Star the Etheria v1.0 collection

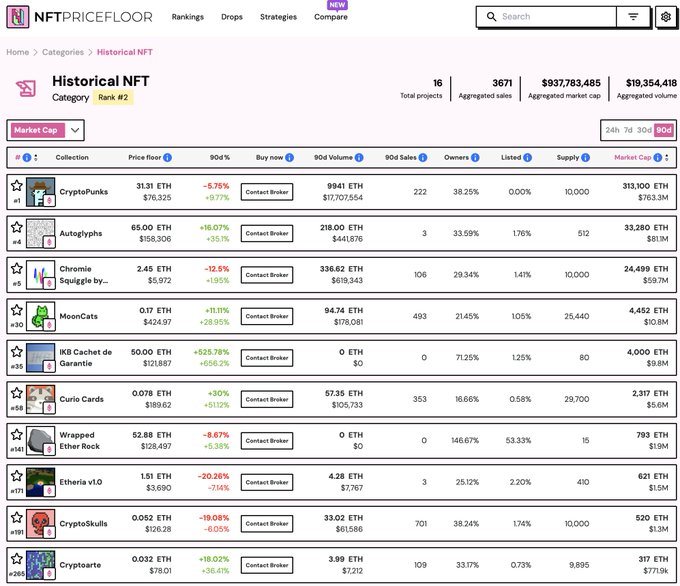[x=17, y=476]
